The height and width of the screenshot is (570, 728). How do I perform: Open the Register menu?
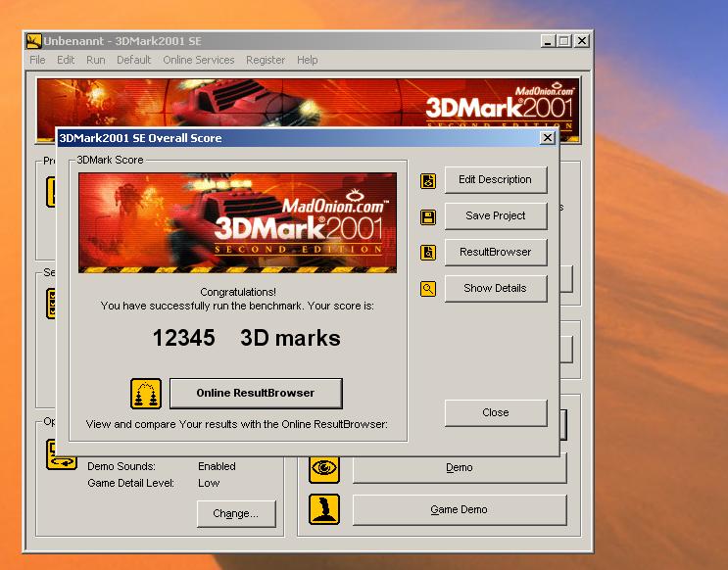click(x=266, y=60)
